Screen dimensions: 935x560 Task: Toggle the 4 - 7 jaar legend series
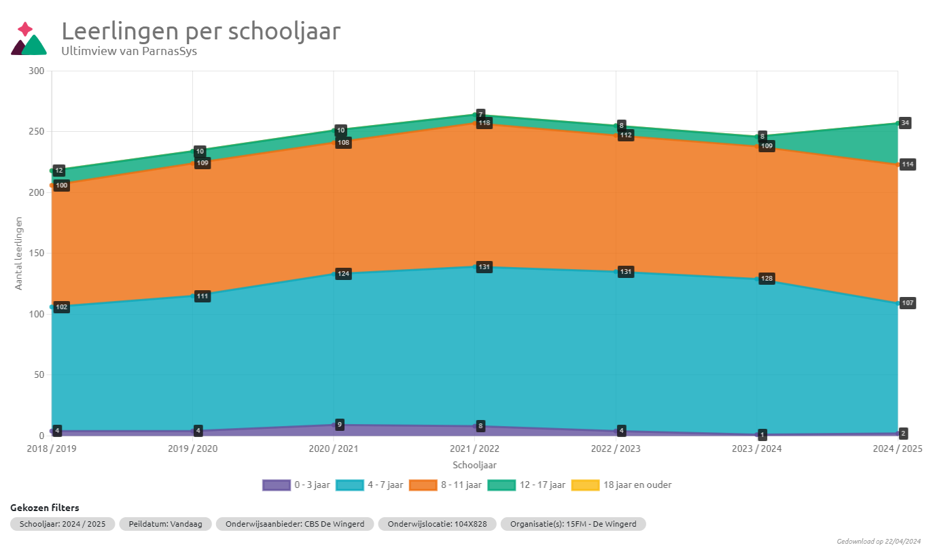349,485
